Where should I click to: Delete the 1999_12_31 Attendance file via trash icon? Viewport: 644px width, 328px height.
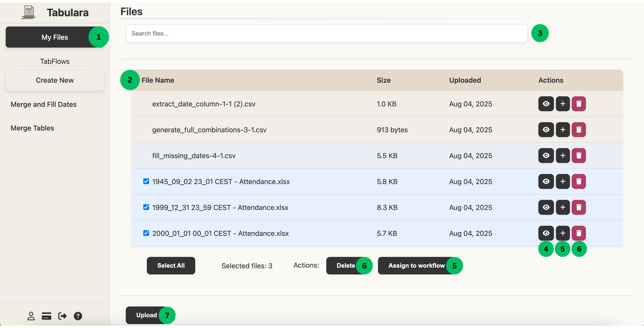(x=579, y=207)
